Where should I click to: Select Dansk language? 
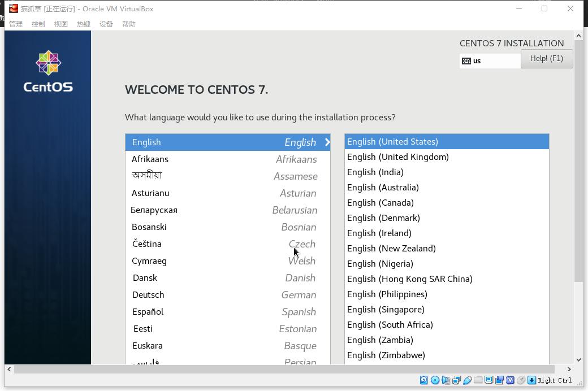tap(228, 278)
